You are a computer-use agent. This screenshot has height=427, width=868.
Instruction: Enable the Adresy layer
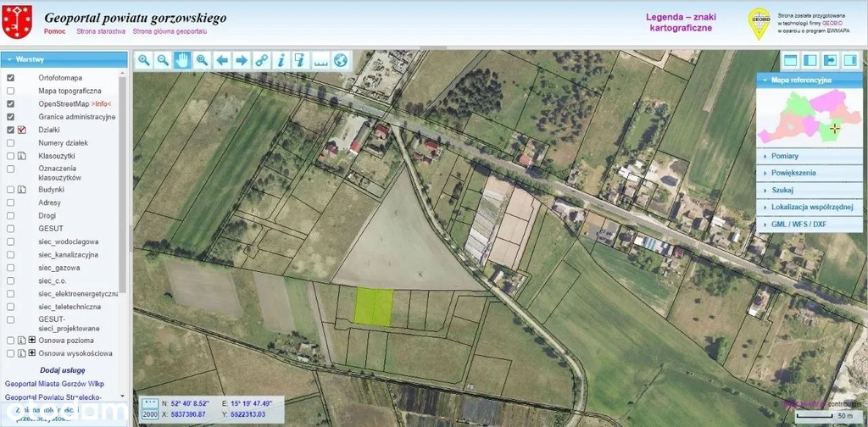coord(10,202)
